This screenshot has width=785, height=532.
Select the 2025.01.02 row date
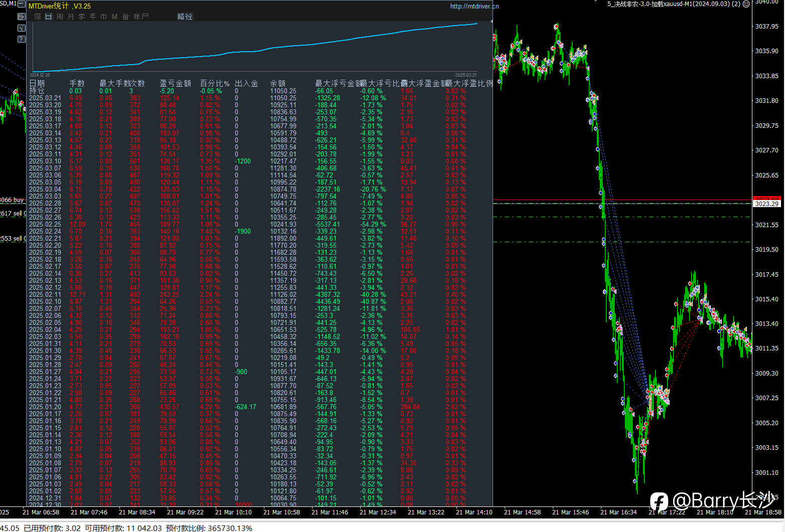pos(45,491)
